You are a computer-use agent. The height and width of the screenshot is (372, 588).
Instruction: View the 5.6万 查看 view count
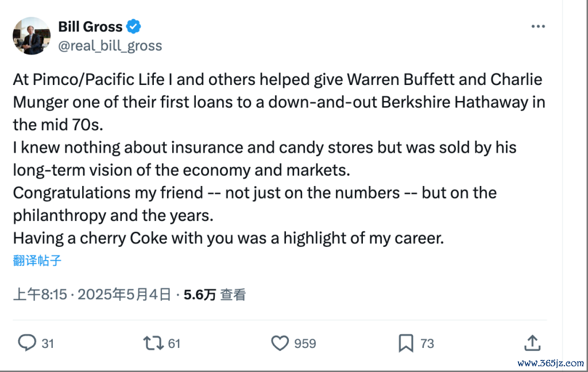[x=215, y=294]
